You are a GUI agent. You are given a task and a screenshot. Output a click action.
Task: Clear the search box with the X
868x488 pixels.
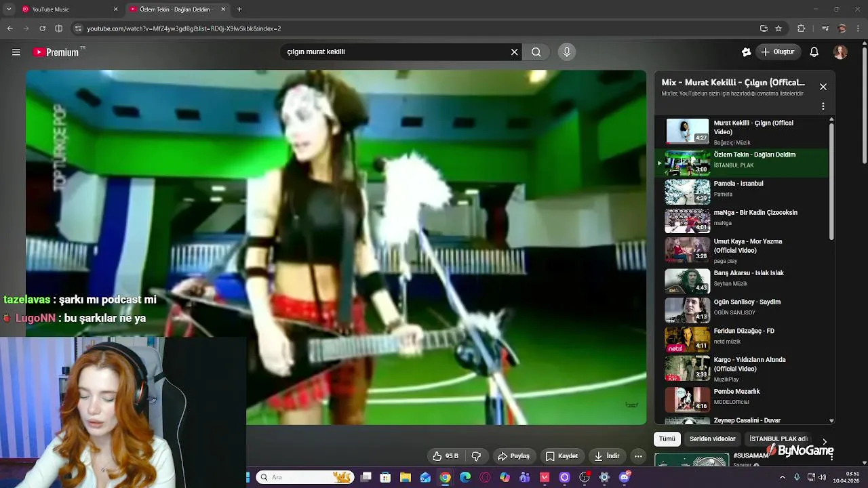click(514, 52)
